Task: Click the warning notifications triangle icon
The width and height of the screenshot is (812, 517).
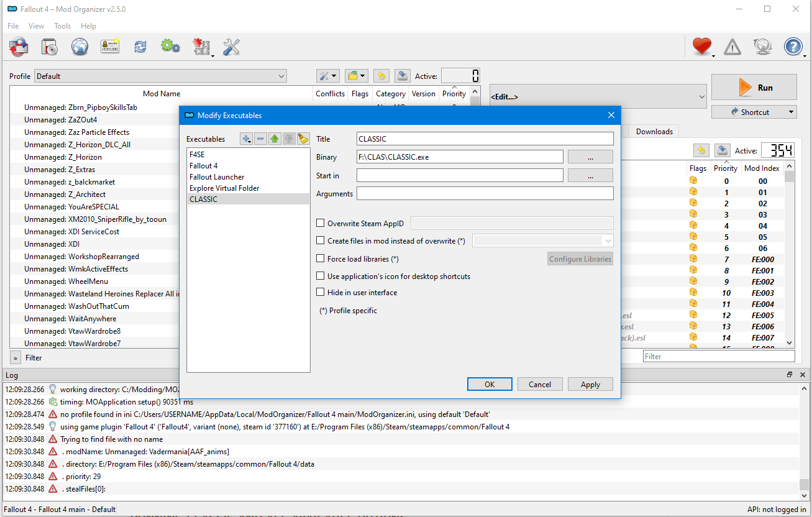Action: click(732, 47)
